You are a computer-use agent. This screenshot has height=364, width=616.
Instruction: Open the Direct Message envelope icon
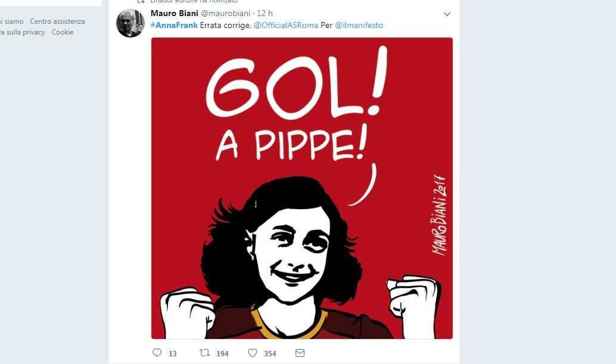[300, 353]
